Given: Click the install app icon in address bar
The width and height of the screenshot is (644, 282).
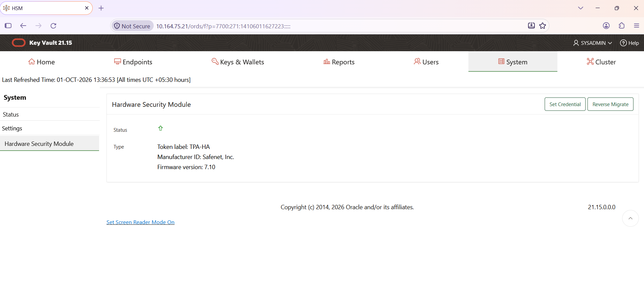Looking at the screenshot, I should tap(531, 26).
